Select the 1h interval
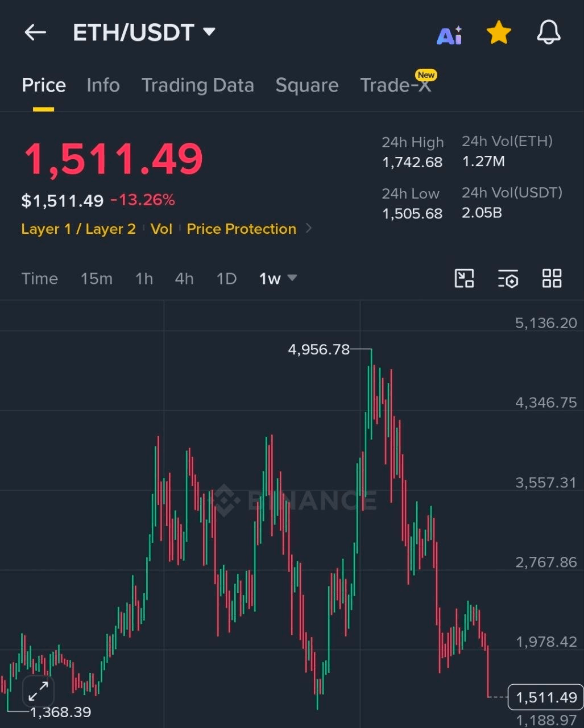Viewport: 584px width, 728px height. coord(144,279)
